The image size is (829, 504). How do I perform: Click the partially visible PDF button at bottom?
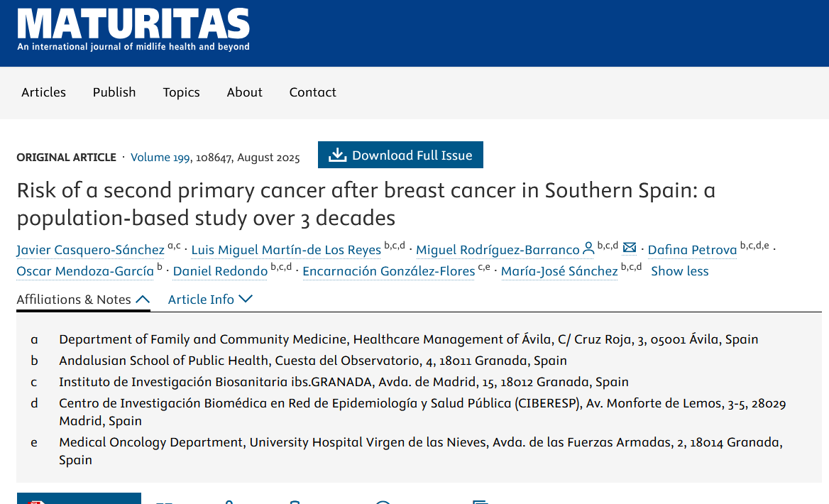click(x=78, y=498)
